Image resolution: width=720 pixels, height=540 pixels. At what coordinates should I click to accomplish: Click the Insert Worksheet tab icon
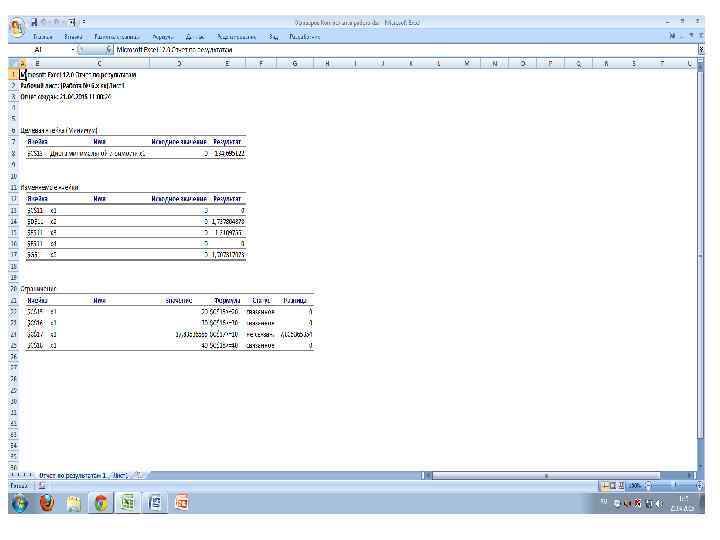[139, 475]
